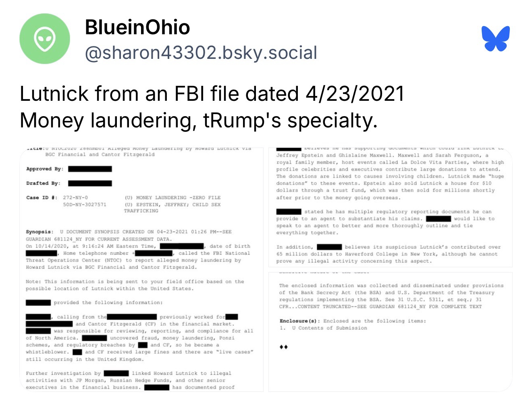Click the "Money laundering, tRump's specialty." text line
The height and width of the screenshot is (410, 532).
(x=198, y=120)
